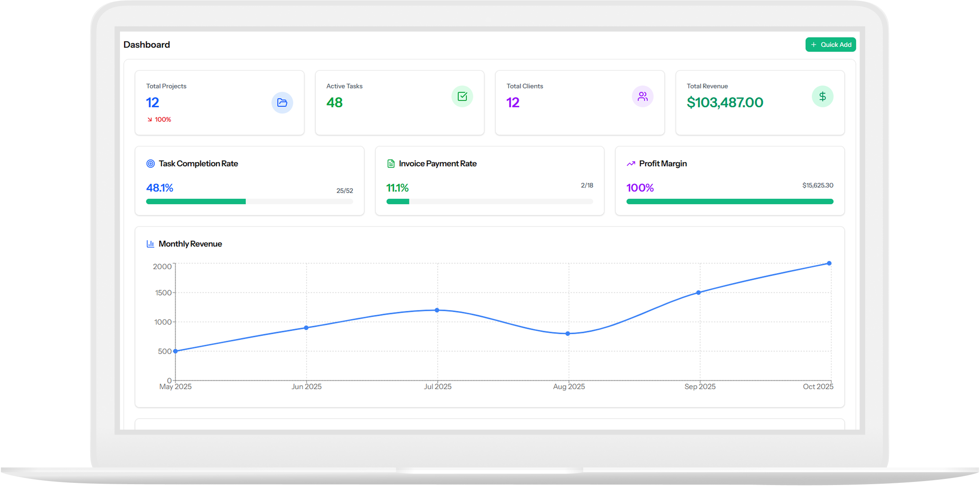The height and width of the screenshot is (489, 980).
Task: Click the Jun 2025 axis label
Action: 307,387
